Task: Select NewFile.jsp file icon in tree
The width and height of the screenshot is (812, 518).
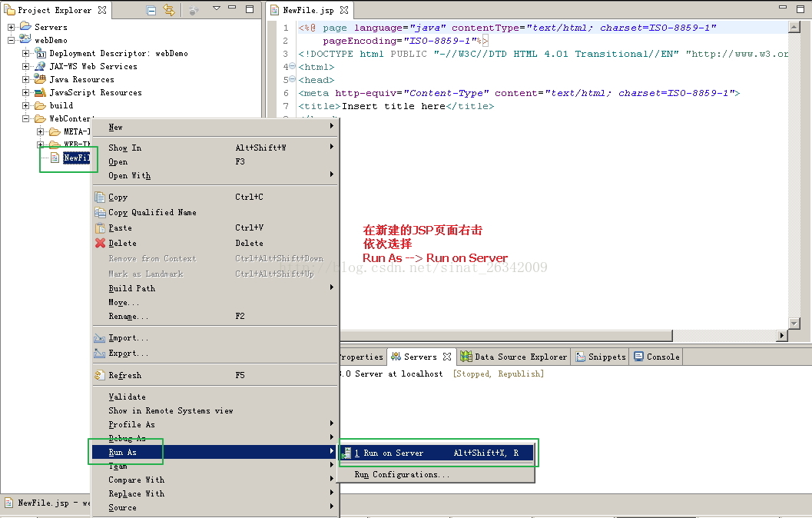Action: coord(55,158)
